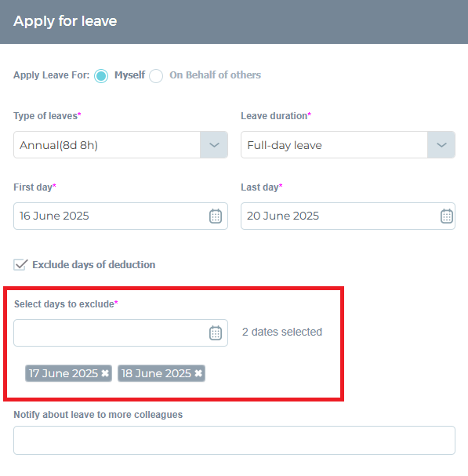Expand the Leave duration dropdown arrow

coord(441,145)
